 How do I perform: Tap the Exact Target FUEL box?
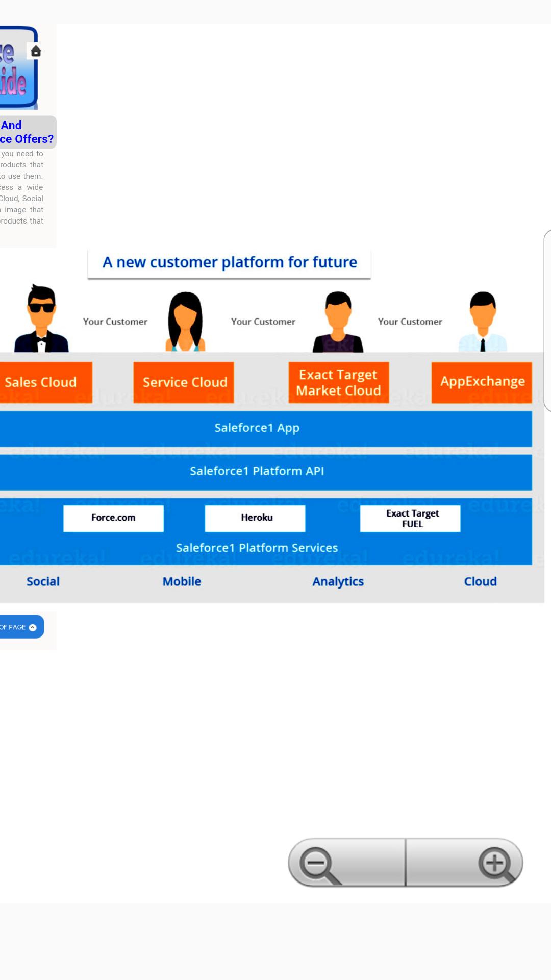pos(410,518)
